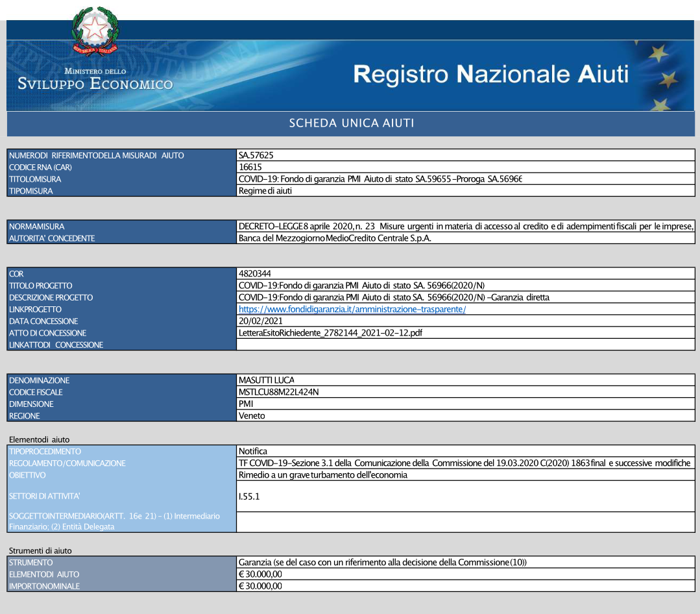Click the 'Strumenti di aiuto' section heading
This screenshot has height=614, width=700.
pyautogui.click(x=41, y=550)
